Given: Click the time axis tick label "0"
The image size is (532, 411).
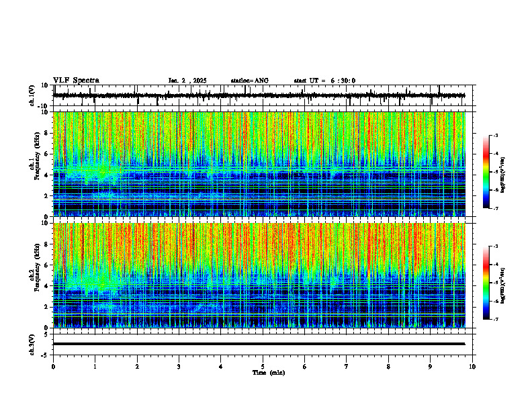Looking at the screenshot, I should (53, 367).
